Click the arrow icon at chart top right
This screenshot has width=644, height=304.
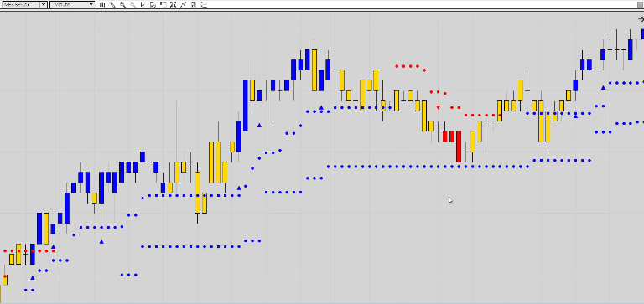(641, 19)
